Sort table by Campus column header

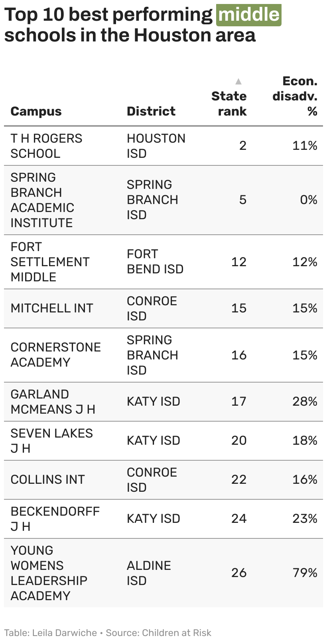pyautogui.click(x=36, y=111)
